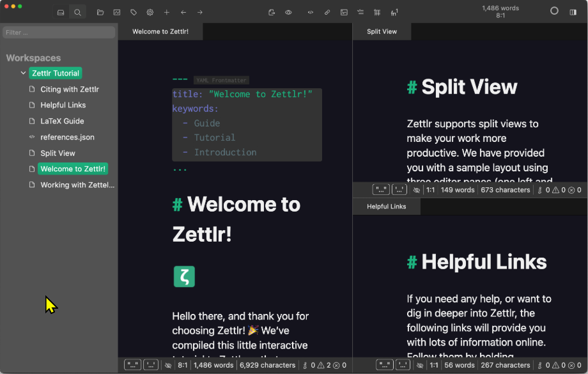Export the current document icon

pos(272,12)
